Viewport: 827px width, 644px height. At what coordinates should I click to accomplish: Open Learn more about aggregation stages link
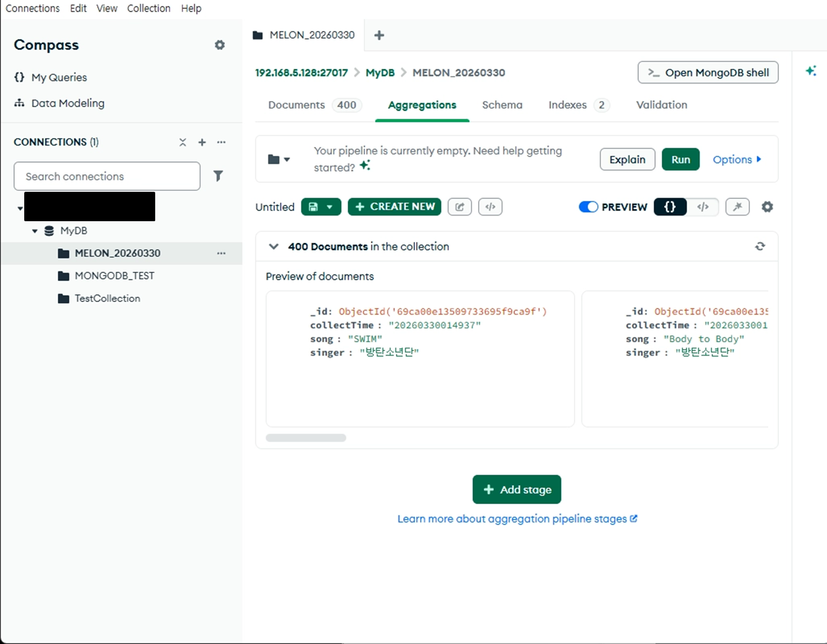coord(517,519)
